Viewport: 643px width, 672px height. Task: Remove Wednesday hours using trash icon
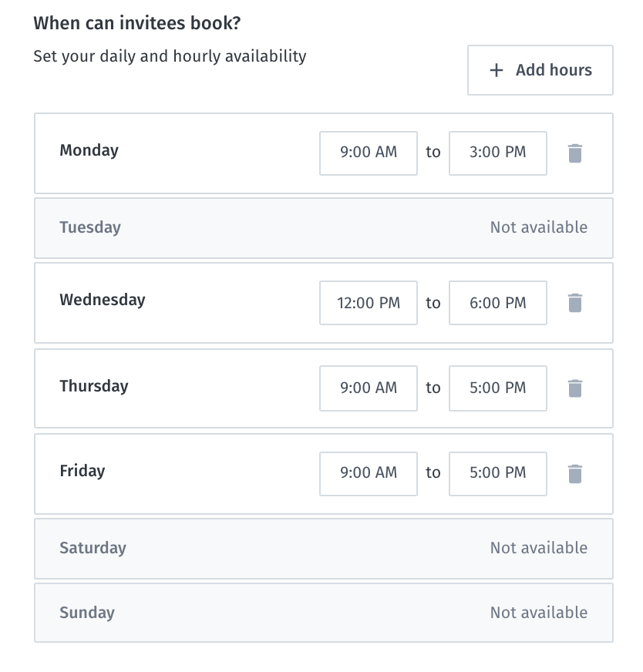[574, 303]
